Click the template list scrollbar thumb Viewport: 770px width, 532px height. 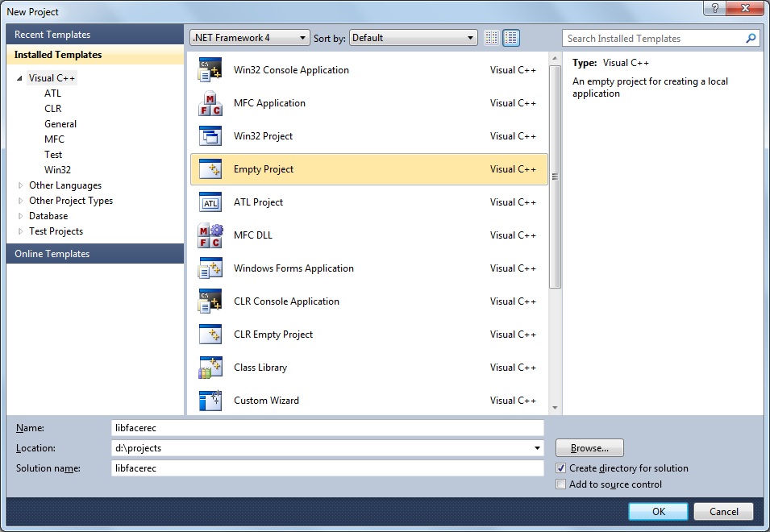[555, 177]
